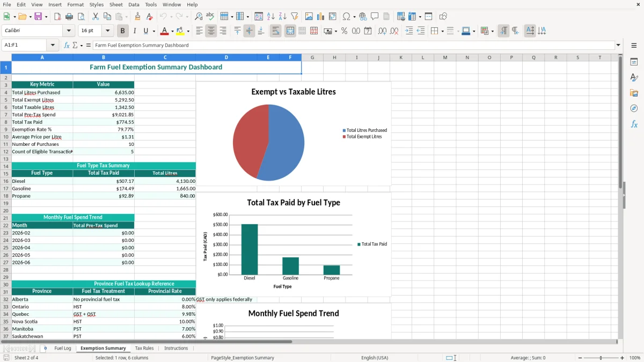Open Find and Replace
Viewport: 644px width, 362px height.
click(199, 17)
